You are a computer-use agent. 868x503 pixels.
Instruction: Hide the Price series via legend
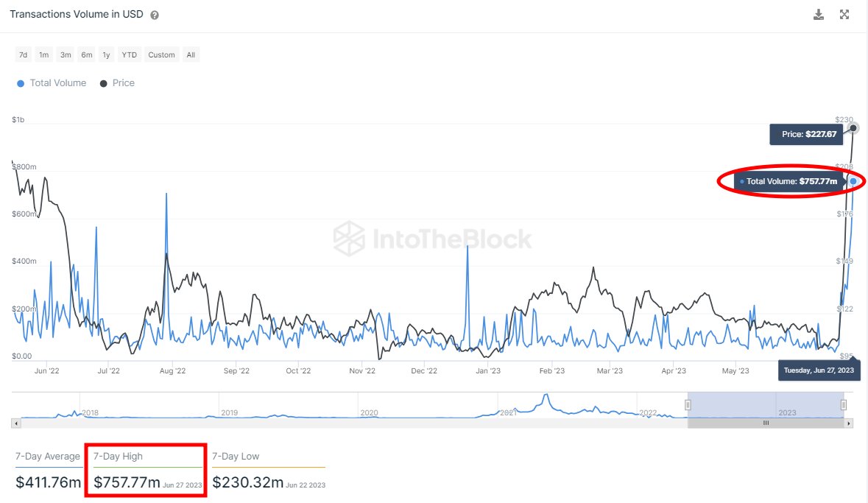pyautogui.click(x=117, y=83)
